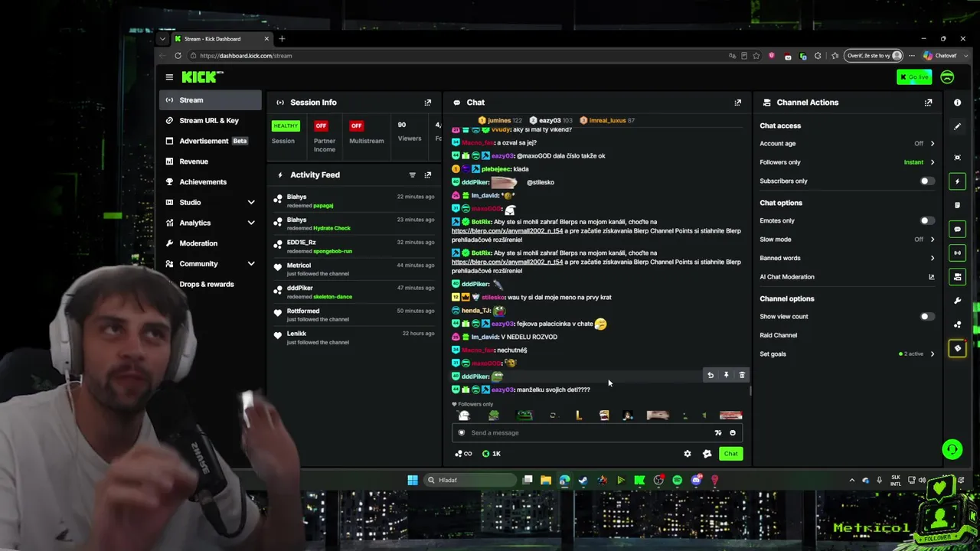Click the green Go live button
980x551 pixels.
[x=914, y=77]
